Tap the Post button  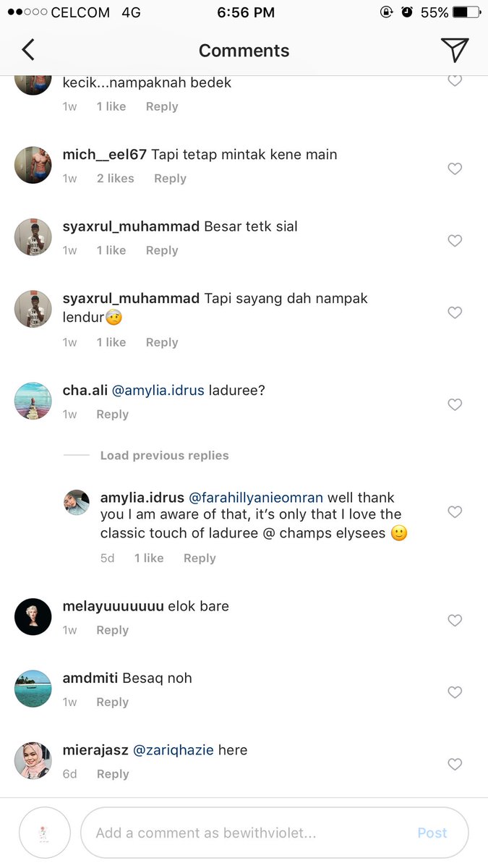[432, 833]
